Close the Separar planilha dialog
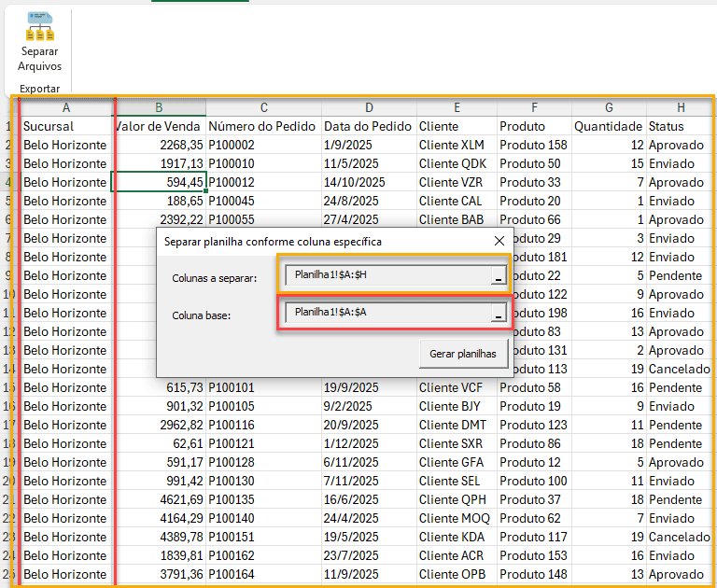 [499, 241]
